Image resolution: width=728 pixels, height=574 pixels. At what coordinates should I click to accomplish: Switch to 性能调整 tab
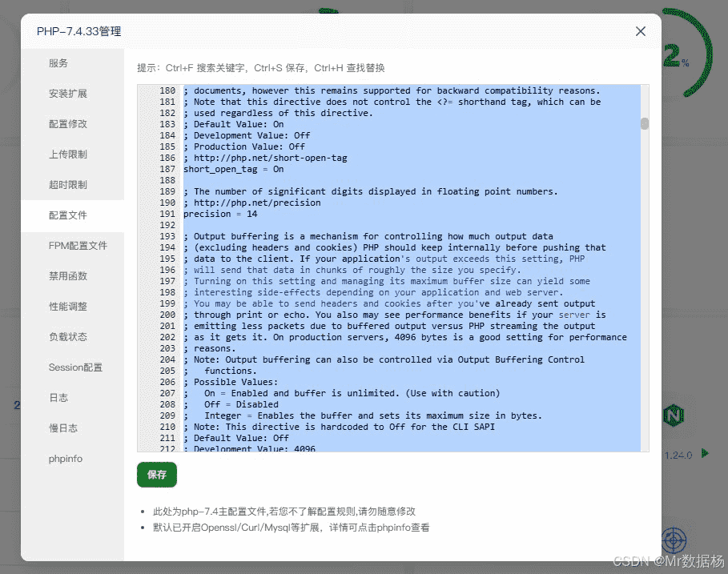[68, 307]
